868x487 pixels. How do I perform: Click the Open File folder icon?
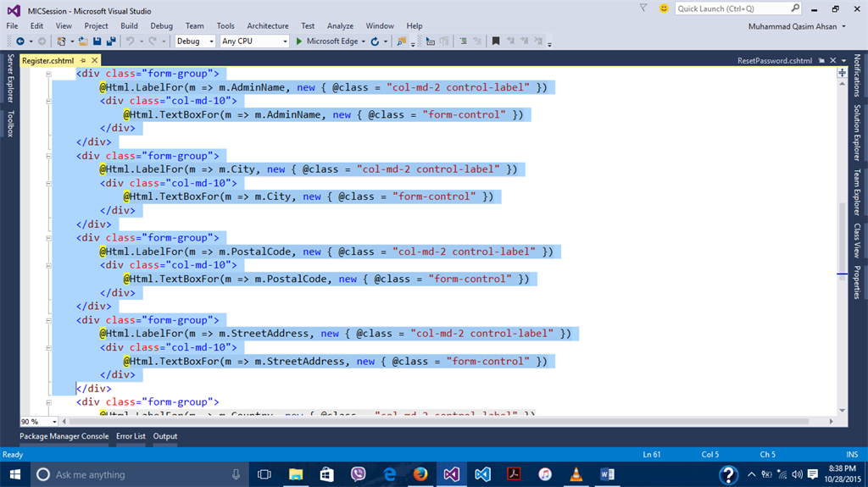tap(83, 41)
